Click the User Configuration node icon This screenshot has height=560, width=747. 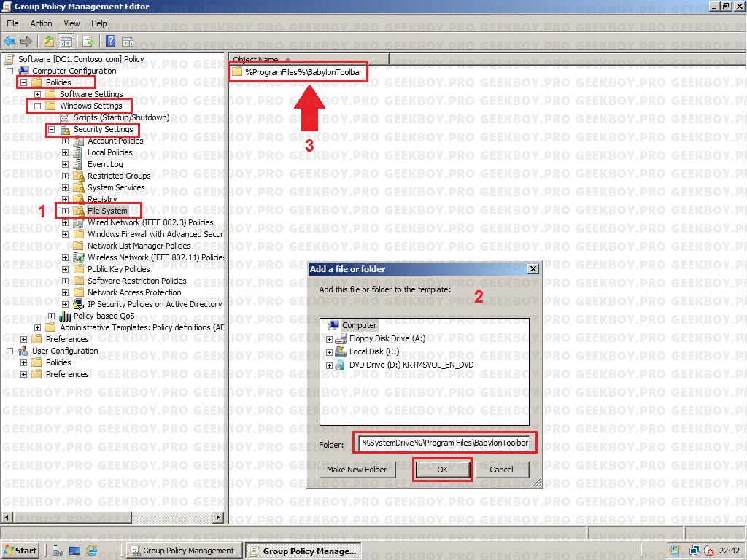coord(23,351)
